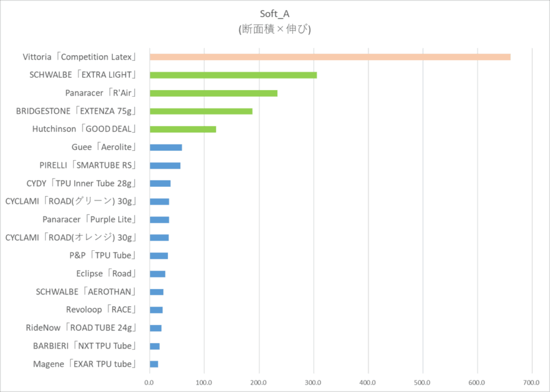
Task: Click the Revoloop RACE label
Action: tap(101, 310)
